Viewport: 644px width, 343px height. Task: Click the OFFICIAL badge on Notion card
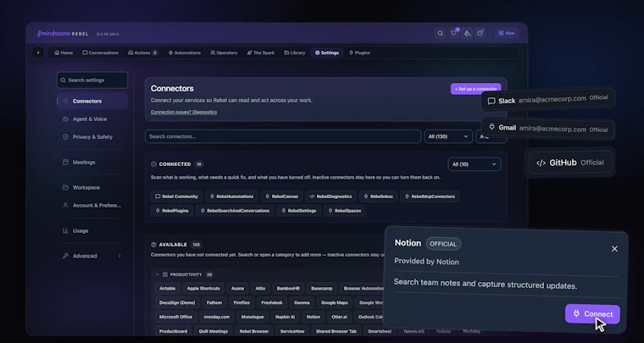click(x=443, y=244)
